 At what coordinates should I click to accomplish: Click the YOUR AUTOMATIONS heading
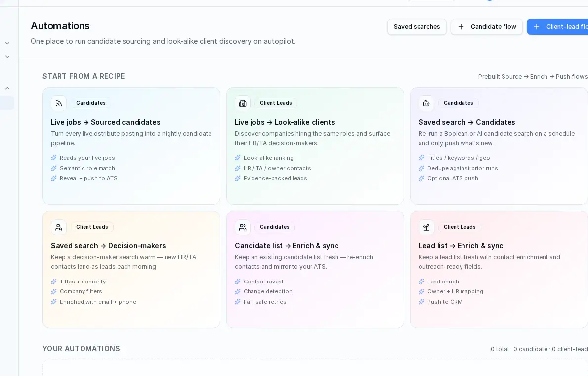[x=82, y=349]
